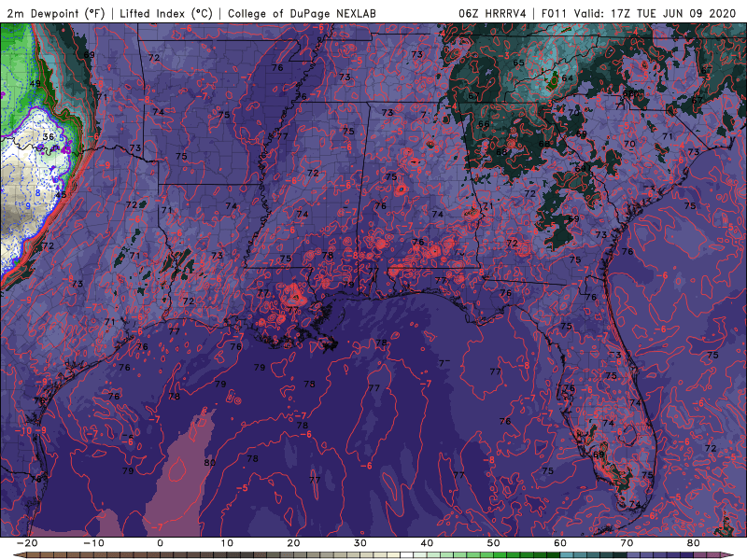This screenshot has width=747, height=560.
Task: Click the '66' dewpoint value on map
Action: click(484, 124)
